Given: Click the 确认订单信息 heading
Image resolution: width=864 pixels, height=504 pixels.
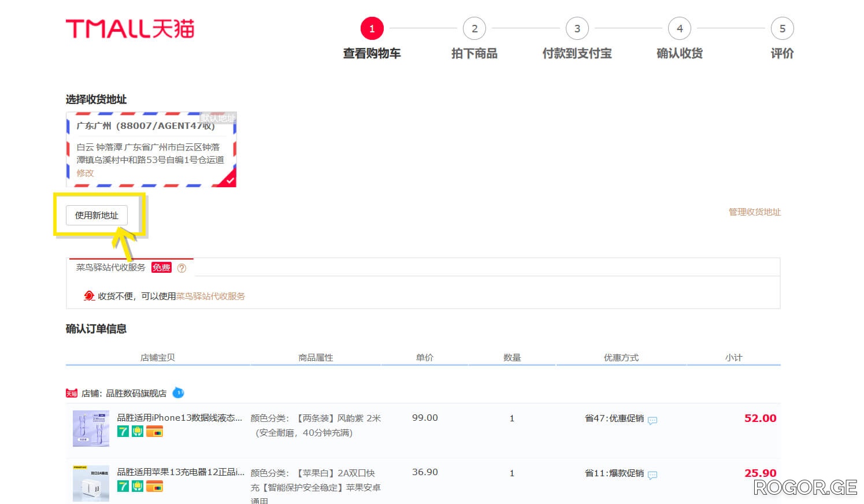Looking at the screenshot, I should click(x=96, y=329).
